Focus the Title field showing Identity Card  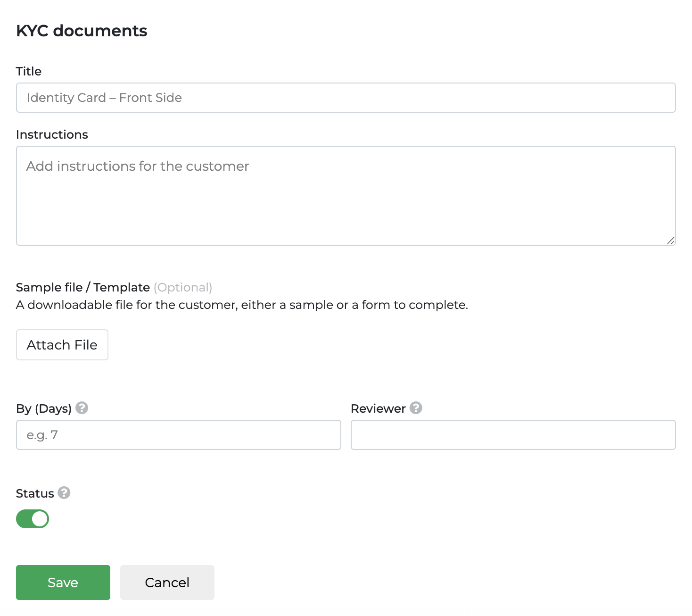click(x=346, y=98)
